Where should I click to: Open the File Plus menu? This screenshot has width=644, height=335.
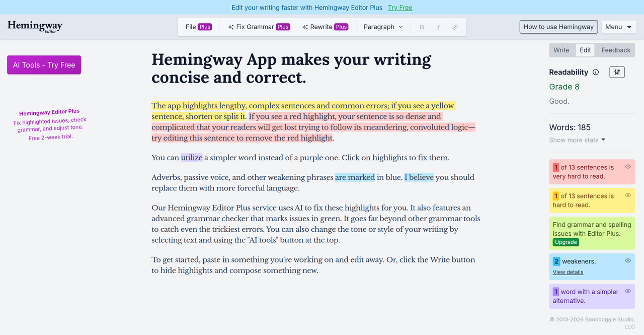[x=198, y=27]
